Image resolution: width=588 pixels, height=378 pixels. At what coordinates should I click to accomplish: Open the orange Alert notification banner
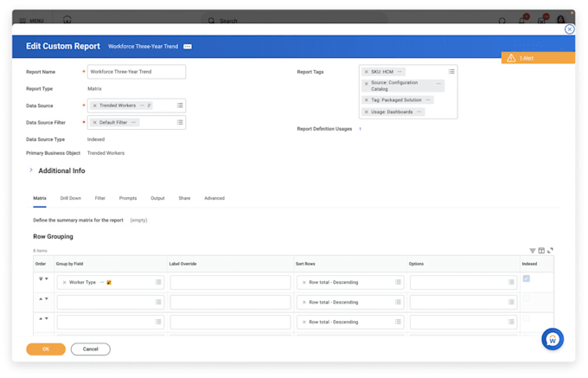538,58
